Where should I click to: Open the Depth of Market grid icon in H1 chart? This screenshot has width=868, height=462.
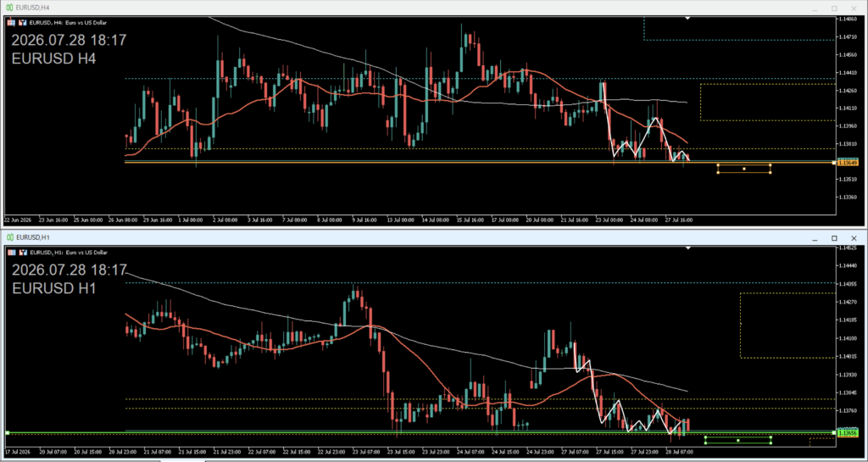click(x=12, y=253)
